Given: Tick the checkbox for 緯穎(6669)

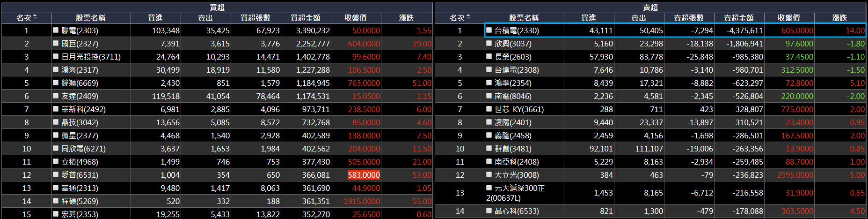Looking at the screenshot, I should 56,83.
